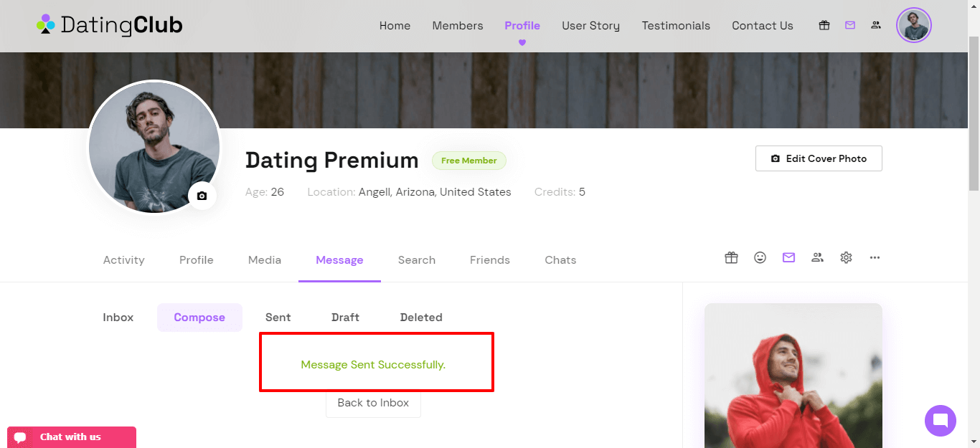Switch to the Profile tab below name
980x448 pixels.
coord(197,260)
